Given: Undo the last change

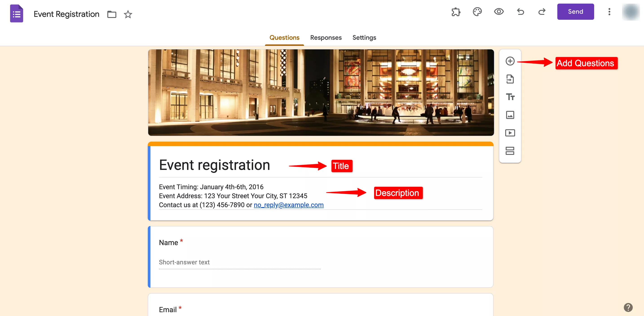Looking at the screenshot, I should click(520, 11).
